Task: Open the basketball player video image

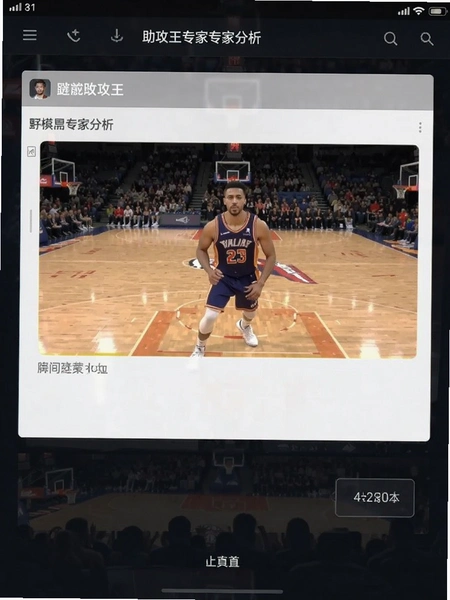Action: coord(228,250)
